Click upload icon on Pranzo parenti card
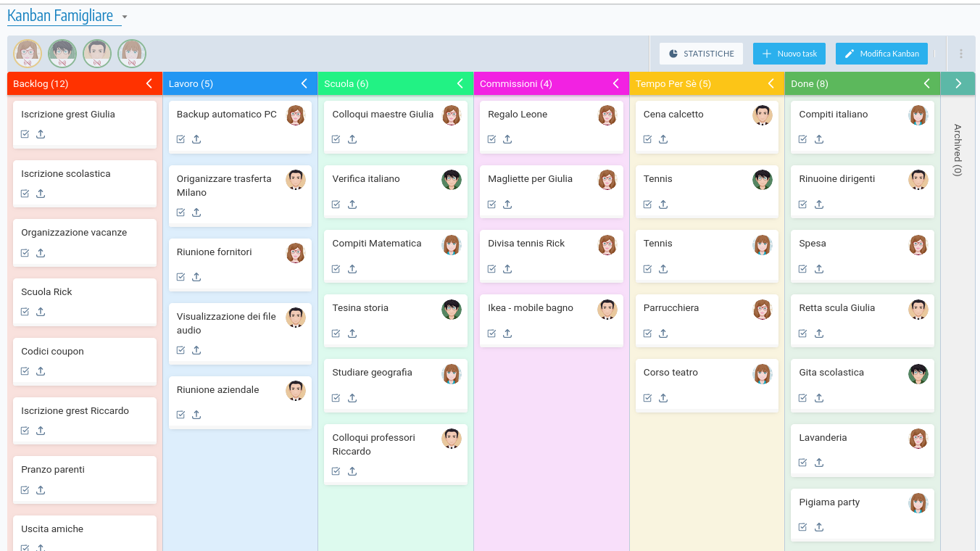The height and width of the screenshot is (551, 980). (x=41, y=490)
